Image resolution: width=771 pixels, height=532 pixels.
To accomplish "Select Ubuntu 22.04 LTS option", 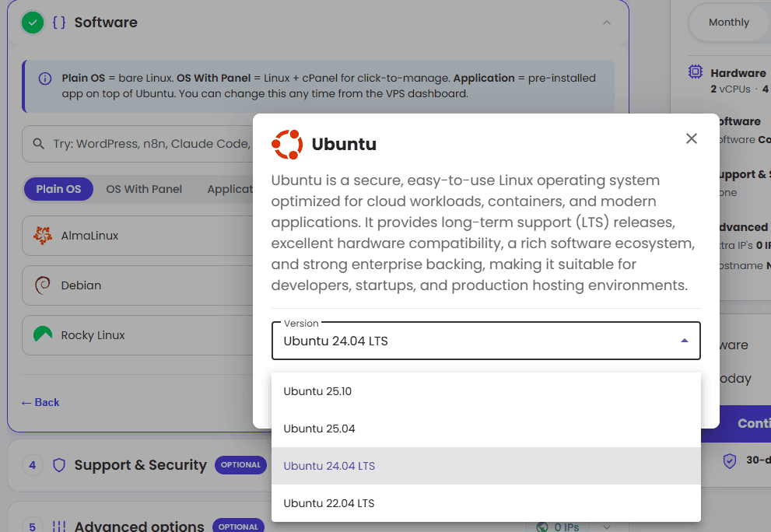I will pos(485,503).
